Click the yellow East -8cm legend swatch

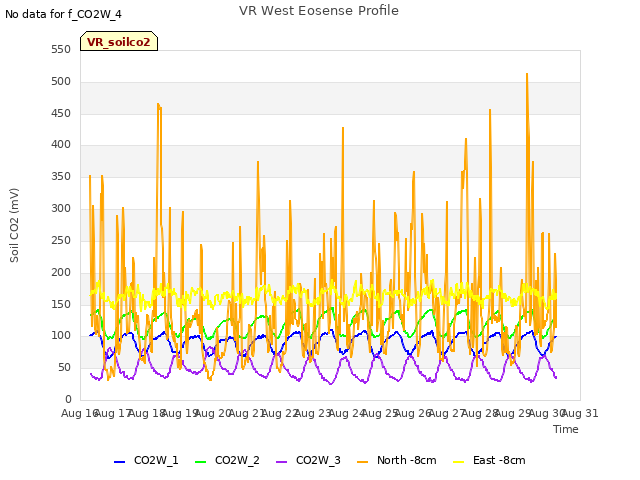tap(459, 461)
